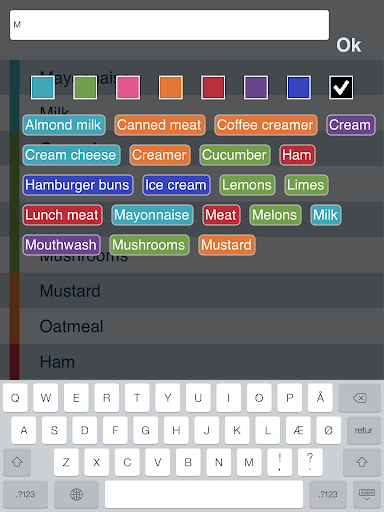Viewport: 384px width, 512px height.
Task: Tap the right shift arrow key
Action: pos(362,462)
